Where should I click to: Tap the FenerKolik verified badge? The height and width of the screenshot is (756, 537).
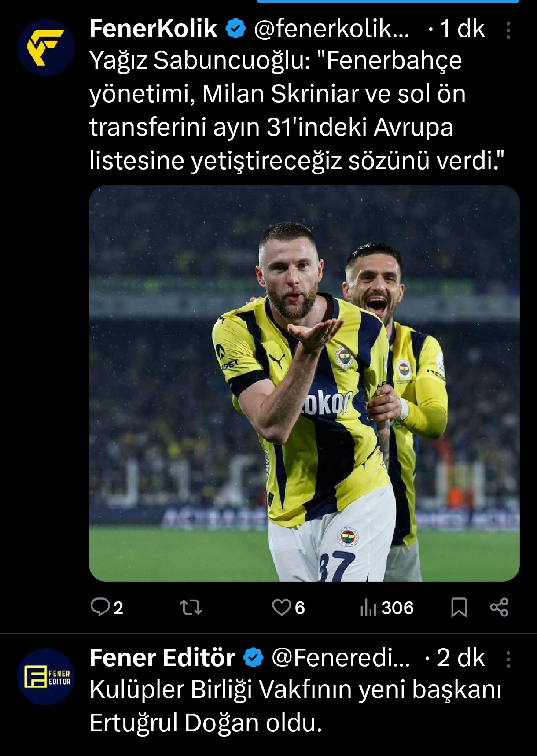[235, 29]
